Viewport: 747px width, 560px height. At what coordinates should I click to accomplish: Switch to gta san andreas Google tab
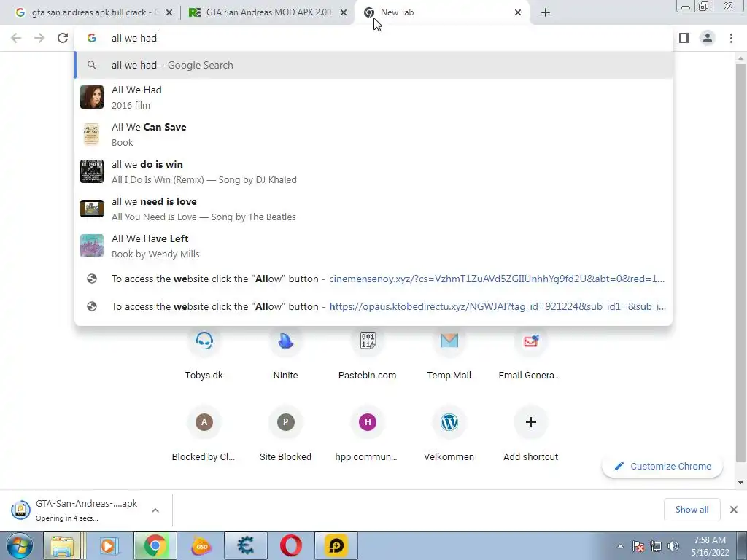[94, 12]
